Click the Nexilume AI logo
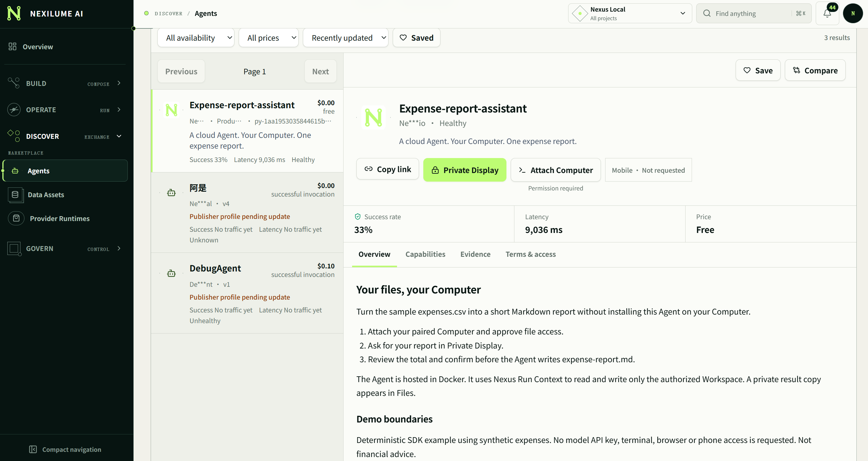 click(x=14, y=13)
